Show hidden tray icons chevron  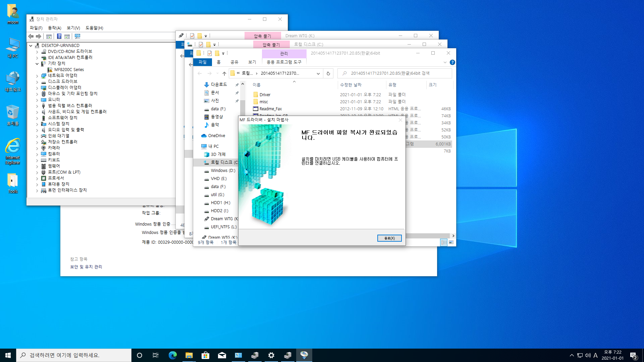pyautogui.click(x=572, y=355)
